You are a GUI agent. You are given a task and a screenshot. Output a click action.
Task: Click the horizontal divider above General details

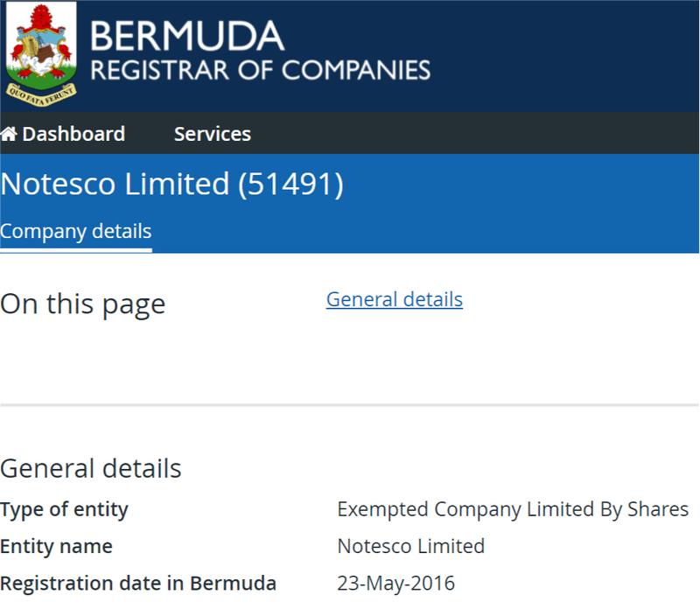point(350,405)
